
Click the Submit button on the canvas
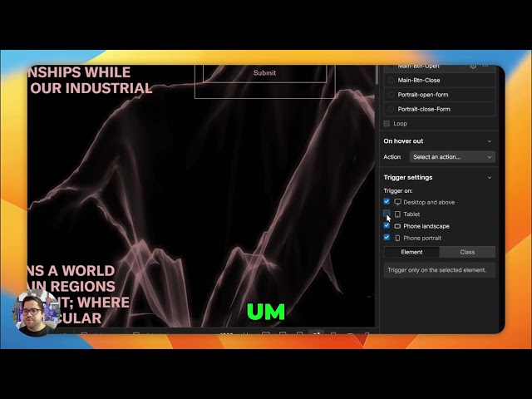264,73
